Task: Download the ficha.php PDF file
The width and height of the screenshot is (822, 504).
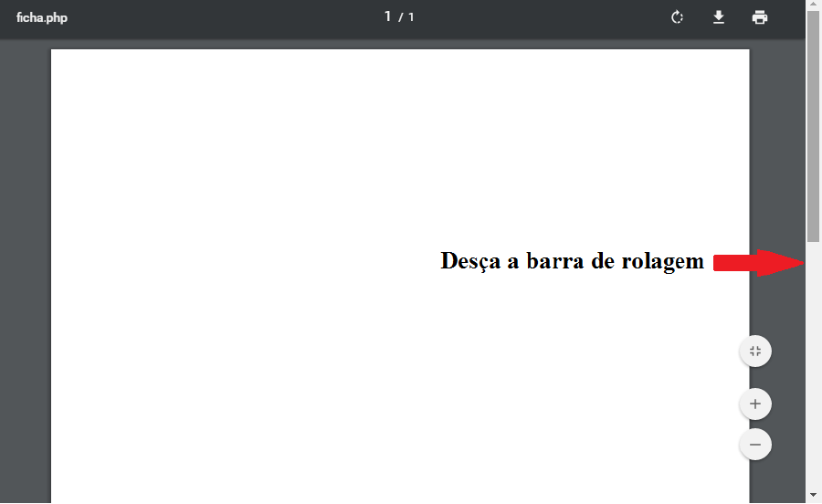Action: (x=719, y=17)
